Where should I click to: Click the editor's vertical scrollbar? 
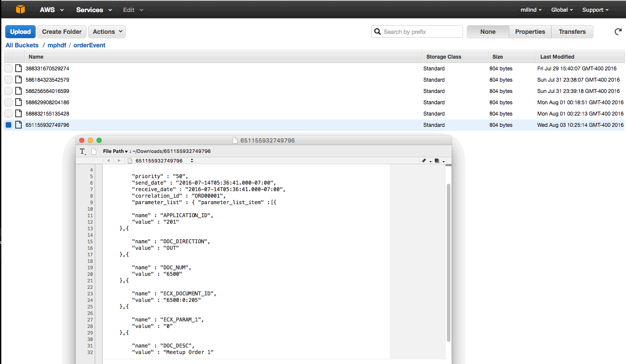coord(448,261)
